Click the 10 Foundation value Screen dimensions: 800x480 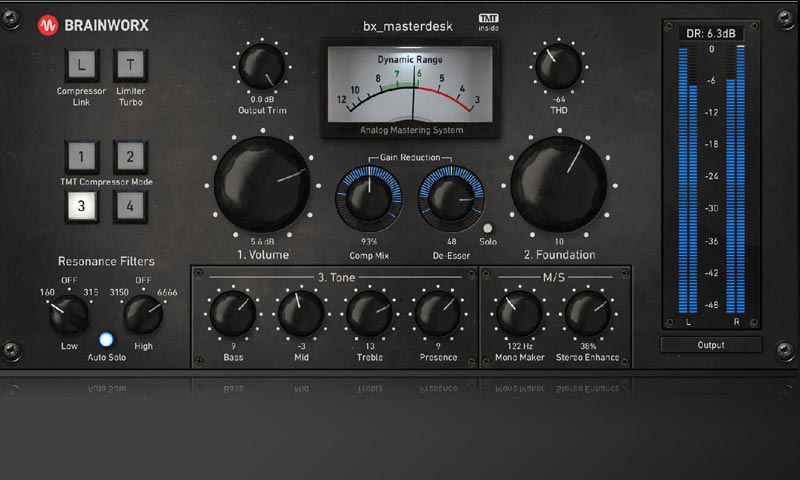pos(559,241)
